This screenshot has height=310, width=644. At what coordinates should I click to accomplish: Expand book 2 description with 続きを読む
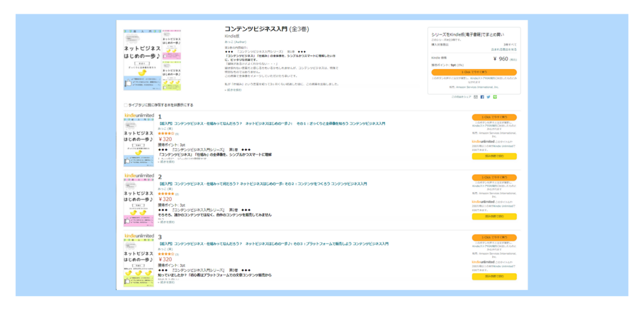click(166, 222)
